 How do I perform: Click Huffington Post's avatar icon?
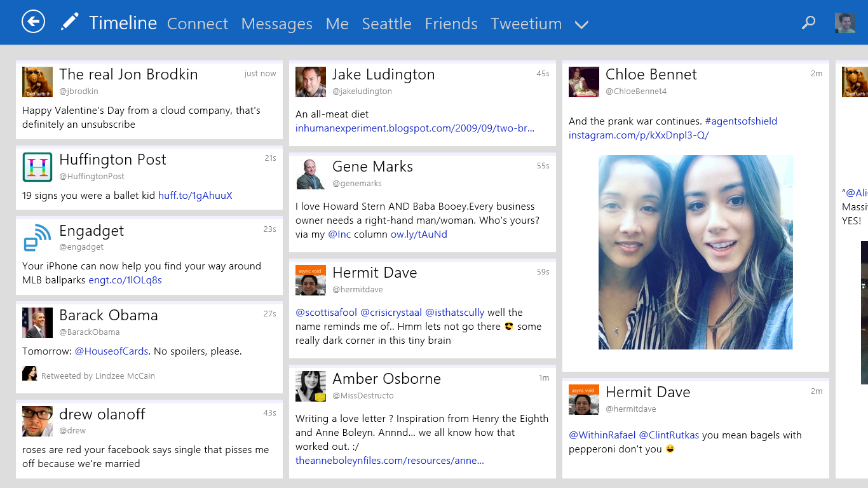[x=37, y=167]
